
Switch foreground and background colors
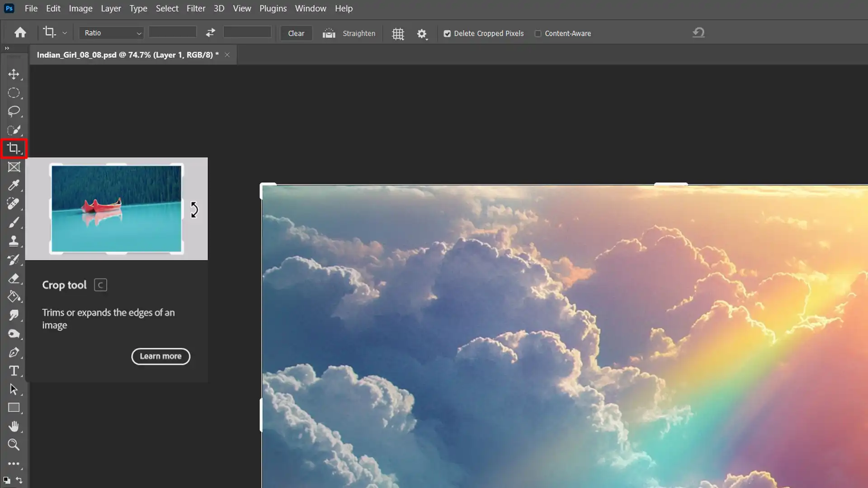(19, 480)
